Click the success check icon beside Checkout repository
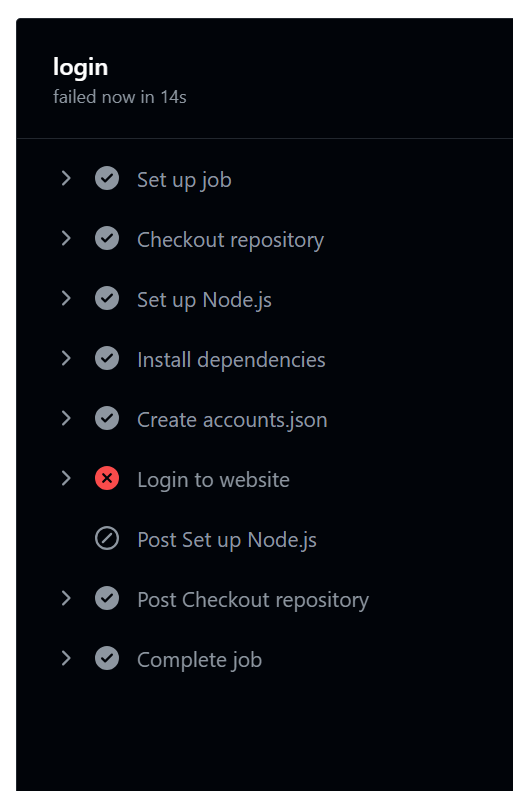This screenshot has width=513, height=791. click(x=107, y=239)
